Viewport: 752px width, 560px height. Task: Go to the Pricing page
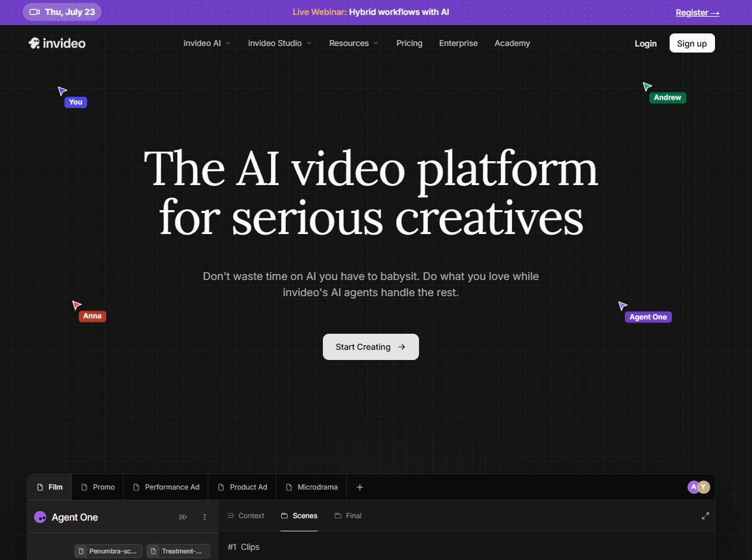point(409,43)
